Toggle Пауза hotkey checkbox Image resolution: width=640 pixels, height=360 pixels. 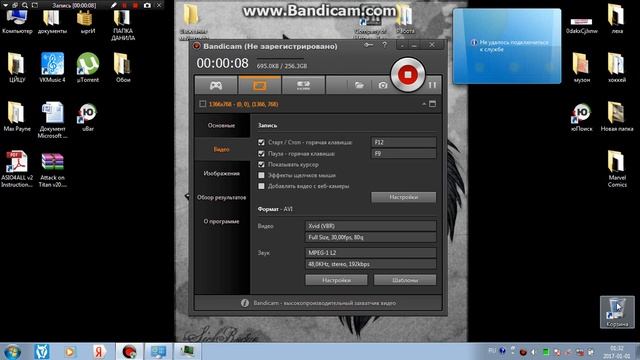click(x=261, y=153)
